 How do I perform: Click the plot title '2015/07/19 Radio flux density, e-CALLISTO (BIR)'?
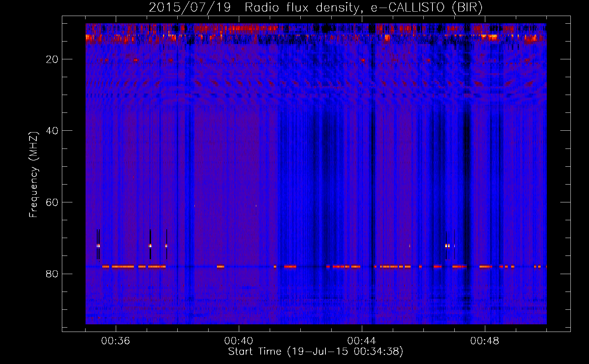pyautogui.click(x=316, y=7)
